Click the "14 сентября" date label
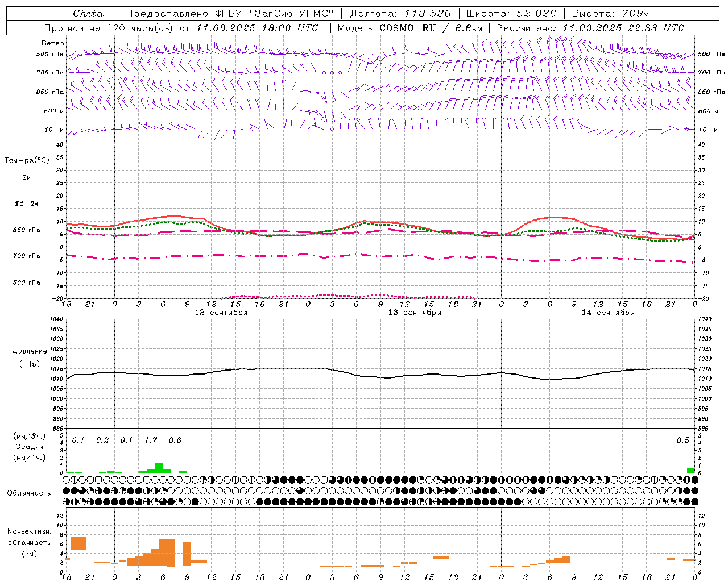The width and height of the screenshot is (728, 582). click(x=608, y=313)
